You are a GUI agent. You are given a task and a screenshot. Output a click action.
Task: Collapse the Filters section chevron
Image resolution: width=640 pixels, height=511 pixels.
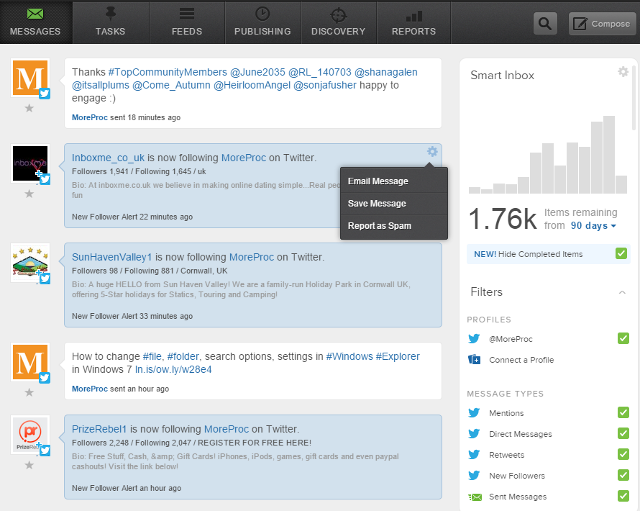click(622, 292)
